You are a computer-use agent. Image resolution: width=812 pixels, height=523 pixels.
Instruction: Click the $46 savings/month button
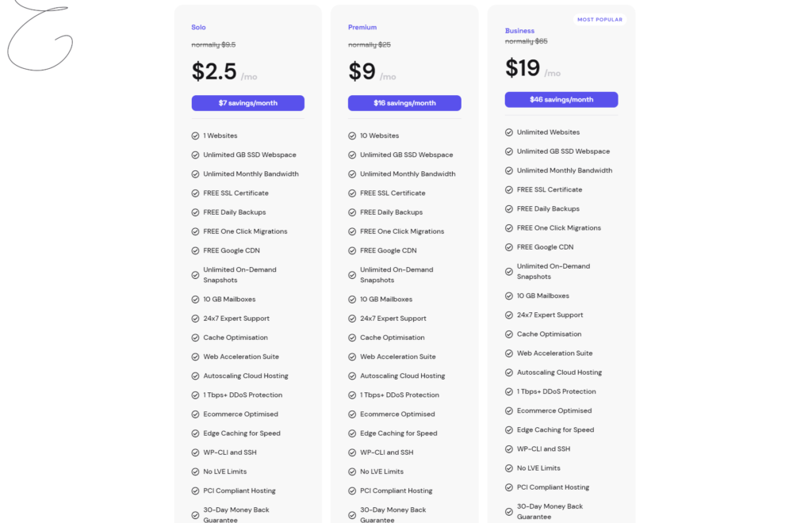coord(561,99)
